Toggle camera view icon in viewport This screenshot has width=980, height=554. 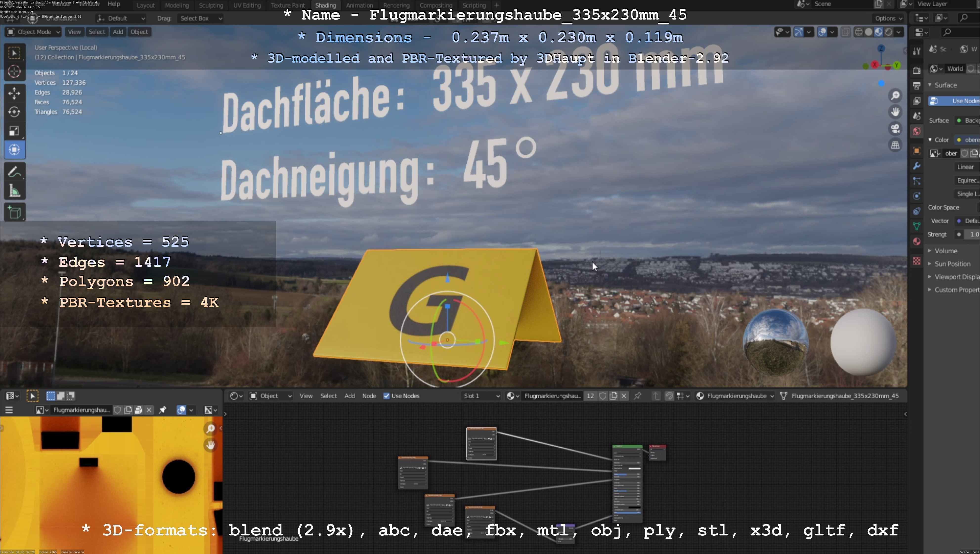pos(895,129)
